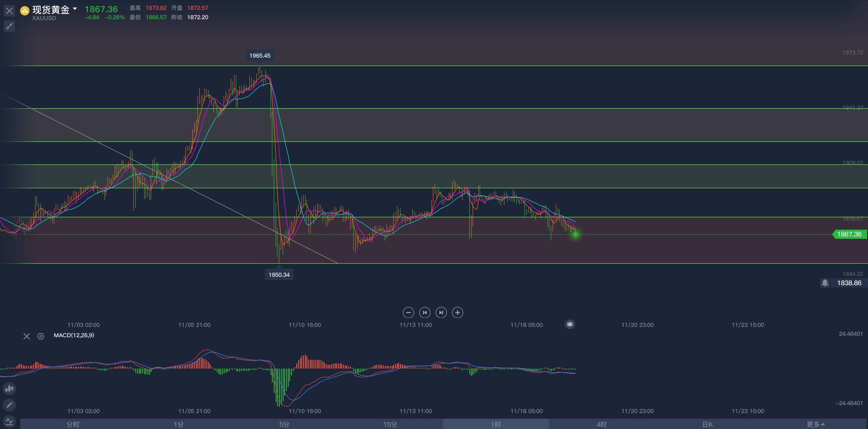868x429 pixels.
Task: Close the MACD indicator panel
Action: point(27,336)
